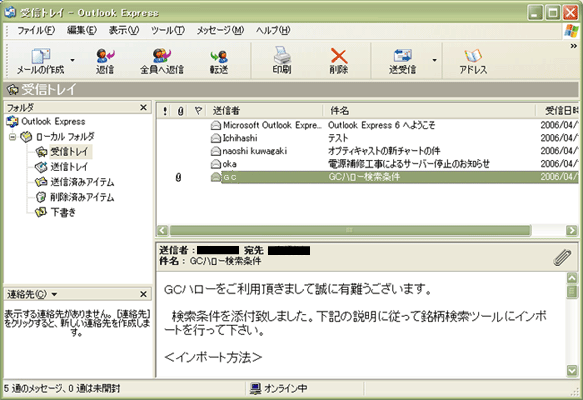Click subject オプティキャストの新チャートの件
The width and height of the screenshot is (583, 400).
384,151
